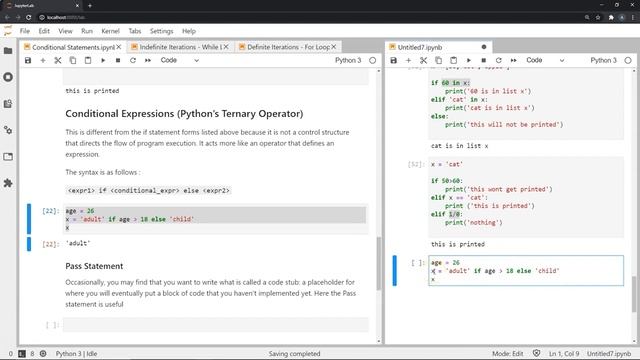
Task: Open the Tabs menu
Action: coord(135,31)
